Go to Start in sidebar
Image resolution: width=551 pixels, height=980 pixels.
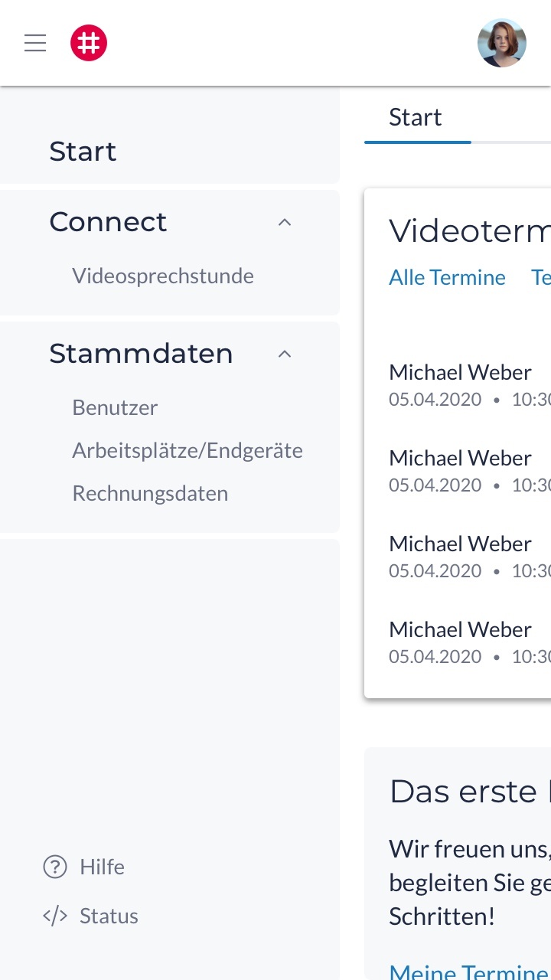coord(83,152)
